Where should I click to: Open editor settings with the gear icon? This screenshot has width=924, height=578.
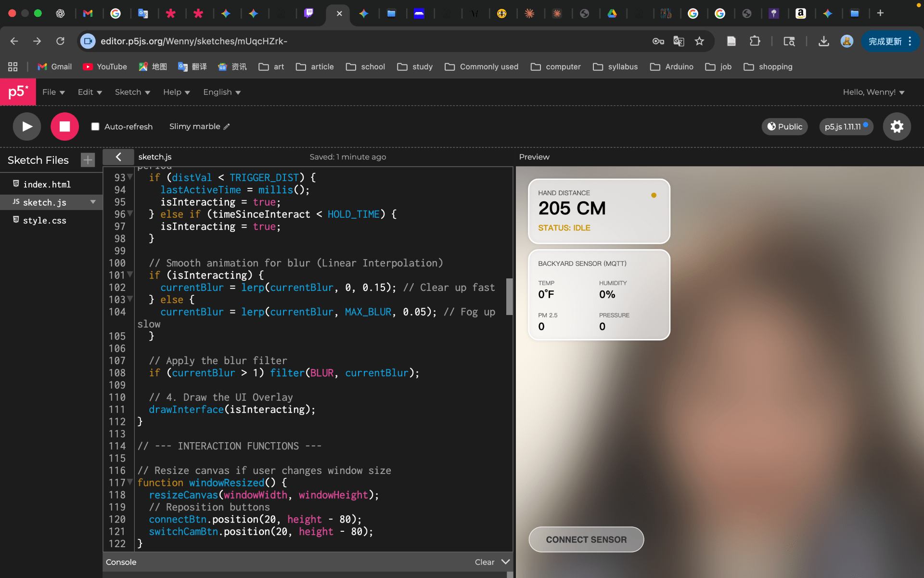pos(897,126)
